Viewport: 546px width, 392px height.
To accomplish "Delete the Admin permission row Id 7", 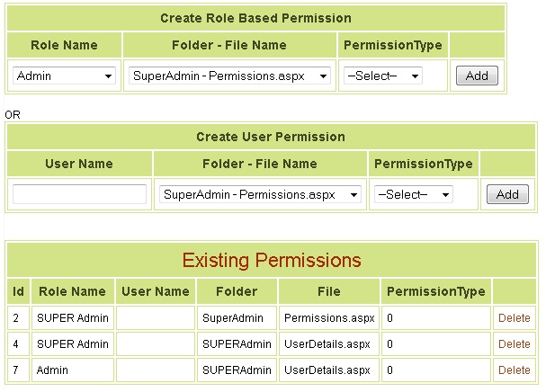I will tap(515, 370).
